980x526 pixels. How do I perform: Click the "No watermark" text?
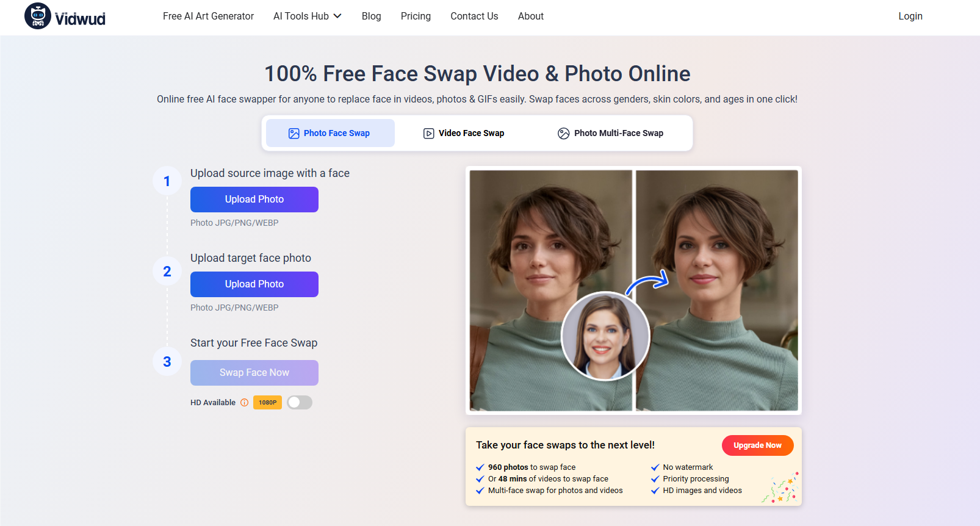coord(688,467)
